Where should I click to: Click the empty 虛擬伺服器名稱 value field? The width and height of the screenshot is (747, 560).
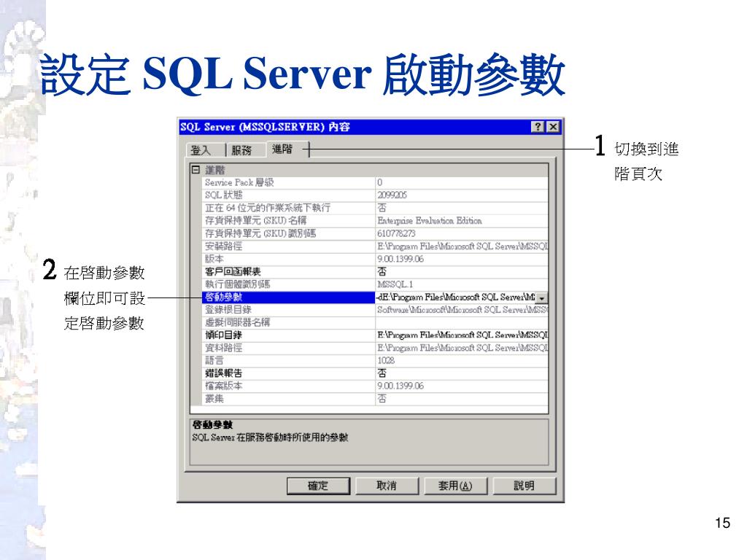(x=462, y=322)
